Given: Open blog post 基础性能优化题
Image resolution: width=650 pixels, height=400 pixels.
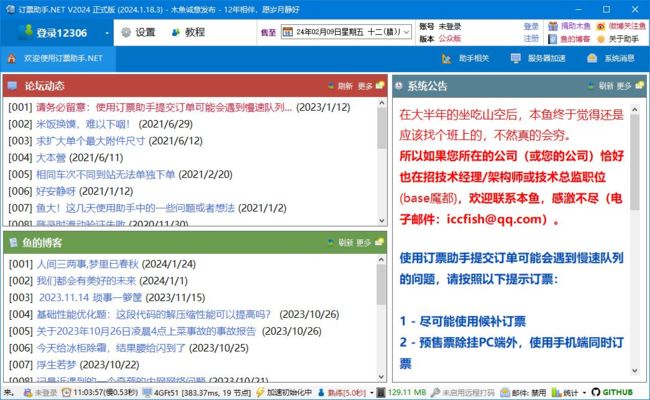Looking at the screenshot, I should [154, 314].
